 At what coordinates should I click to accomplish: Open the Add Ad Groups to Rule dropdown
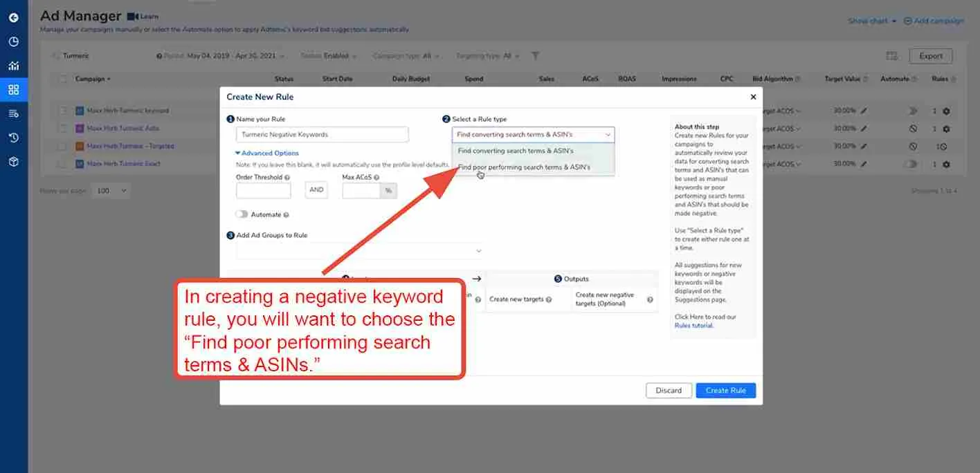[359, 252]
